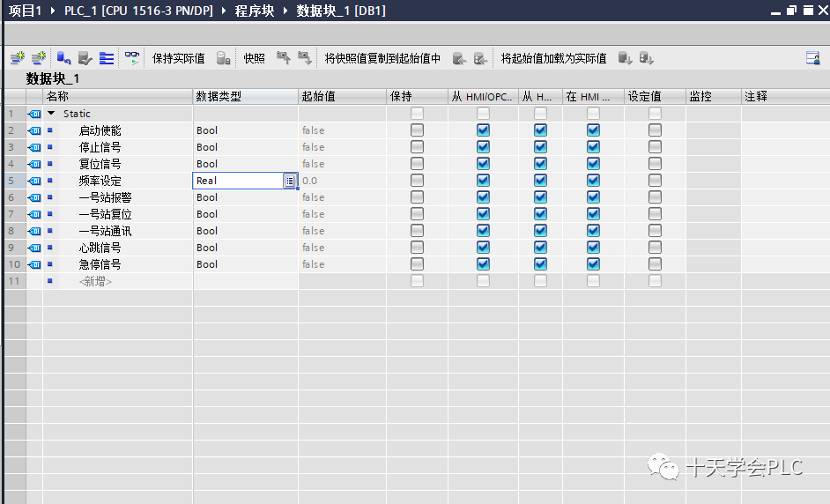
Task: Click the arrow after 项目1 in the breadcrumb
Action: 53,11
